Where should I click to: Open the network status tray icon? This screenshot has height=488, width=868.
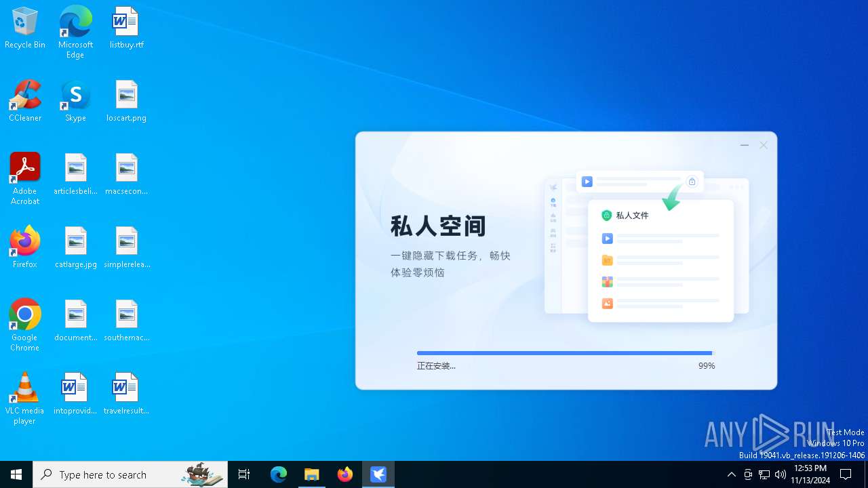764,474
